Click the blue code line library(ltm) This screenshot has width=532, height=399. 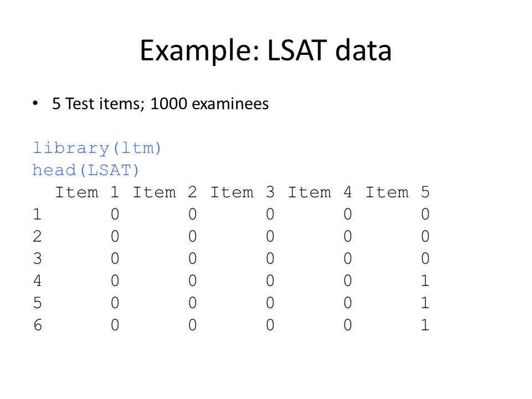pos(96,149)
